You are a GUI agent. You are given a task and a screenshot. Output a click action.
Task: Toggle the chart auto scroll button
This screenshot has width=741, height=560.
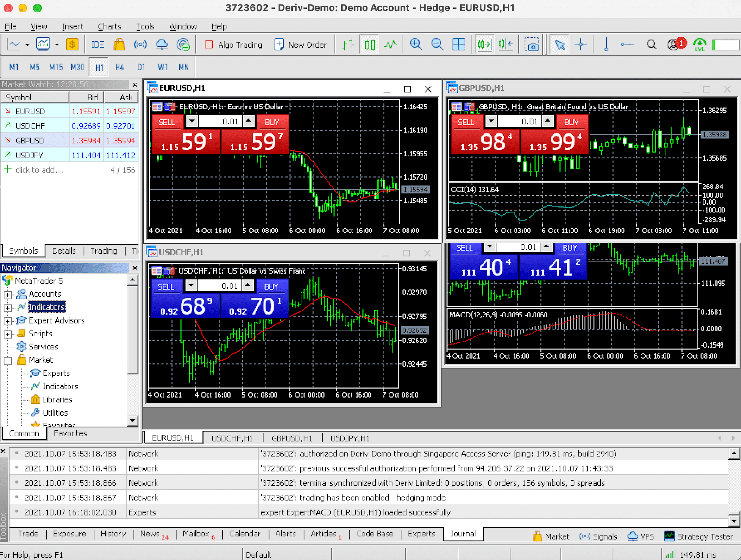484,44
